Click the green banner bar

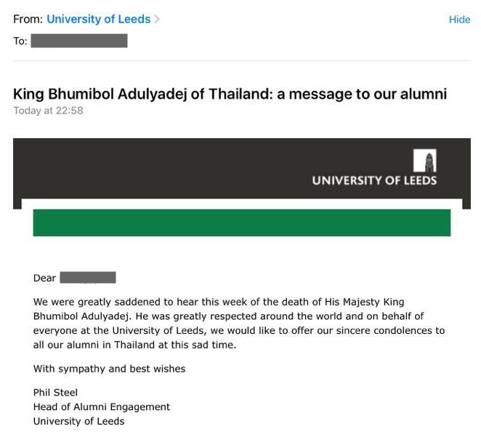241,223
